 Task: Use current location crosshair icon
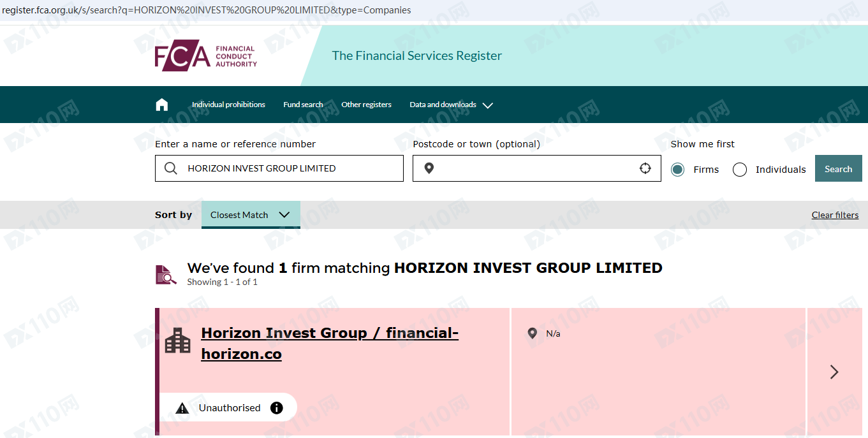pyautogui.click(x=645, y=168)
